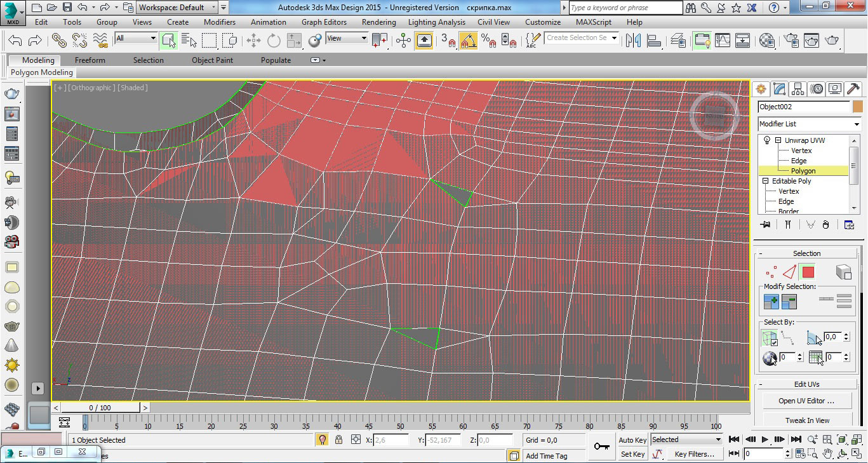Click the Select by Name icon

189,41
